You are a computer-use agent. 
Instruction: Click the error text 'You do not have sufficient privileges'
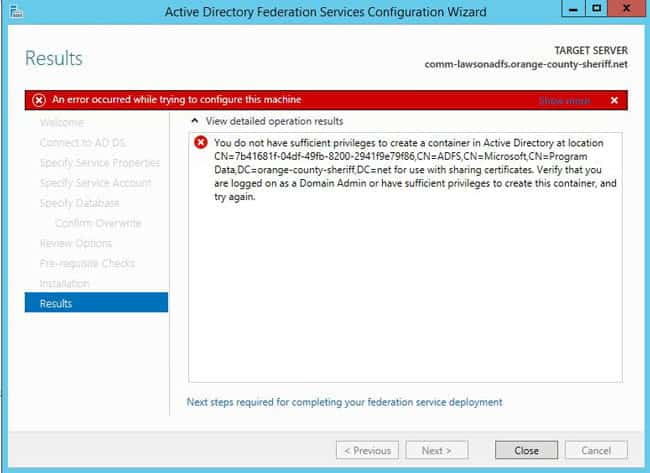415,170
